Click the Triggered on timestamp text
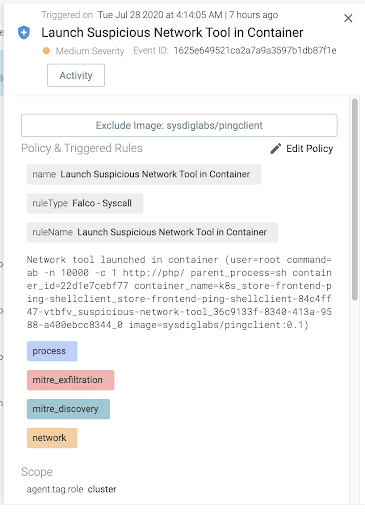Screen dimensions: 365x512 (160, 15)
